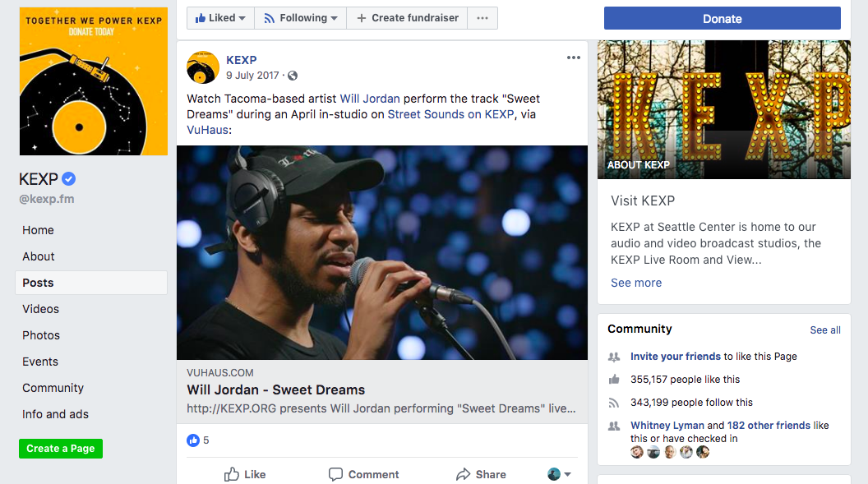This screenshot has width=868, height=484.
Task: Open the VuHaus link
Action: point(208,130)
